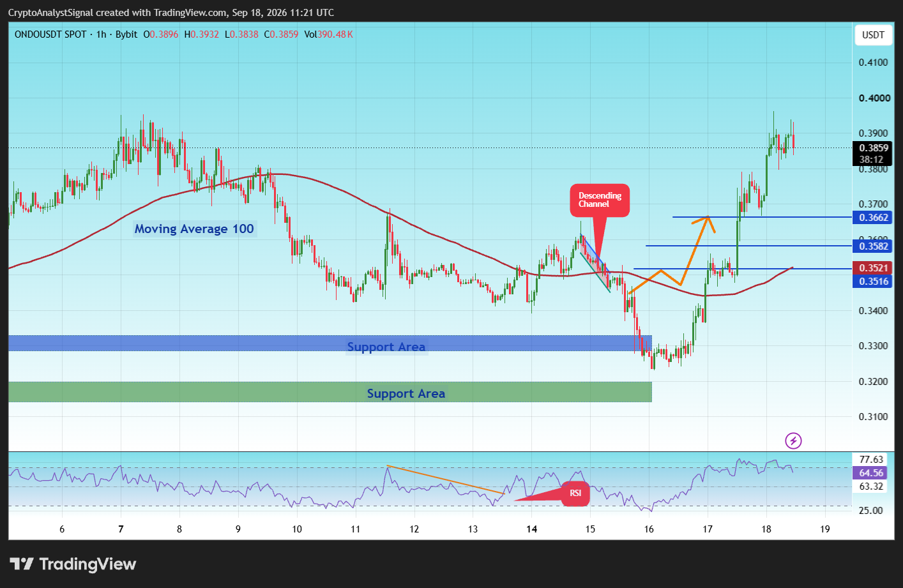
Task: Open the USDT currency selector
Action: click(x=873, y=35)
